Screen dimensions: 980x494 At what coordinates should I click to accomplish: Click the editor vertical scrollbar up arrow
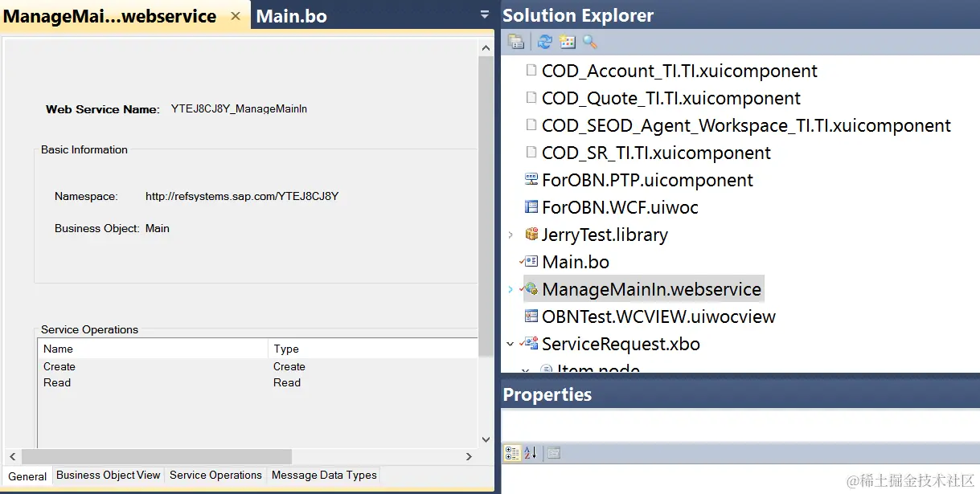pyautogui.click(x=486, y=48)
